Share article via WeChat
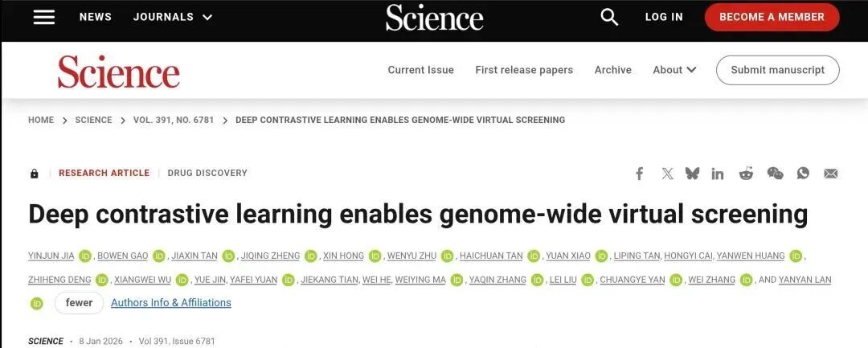This screenshot has height=348, width=868. tap(775, 174)
